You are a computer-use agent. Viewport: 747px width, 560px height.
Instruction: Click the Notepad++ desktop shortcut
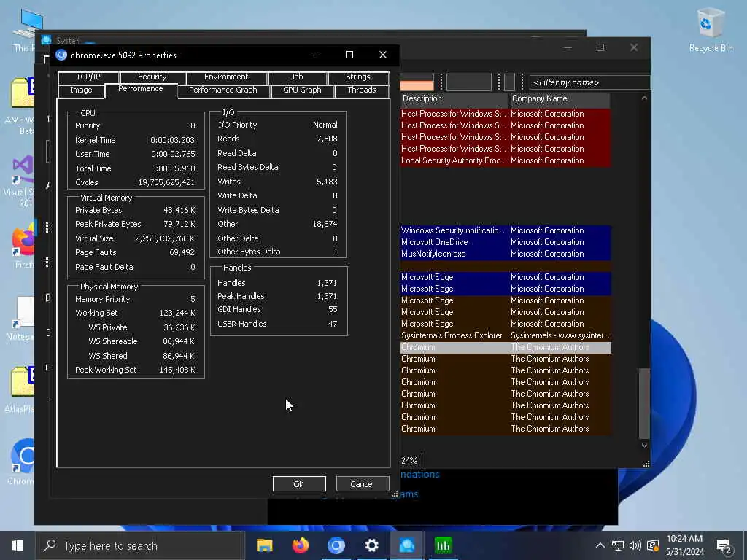click(22, 318)
